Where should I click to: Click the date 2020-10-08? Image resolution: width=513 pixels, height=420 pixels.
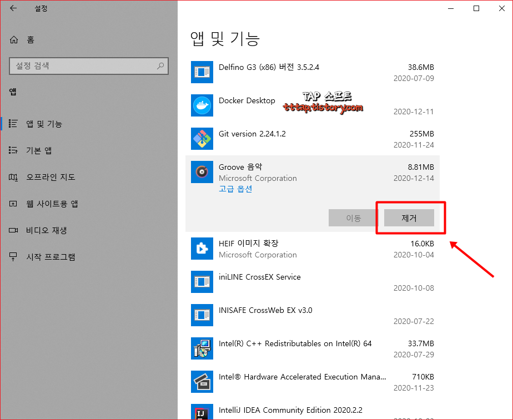(x=414, y=289)
